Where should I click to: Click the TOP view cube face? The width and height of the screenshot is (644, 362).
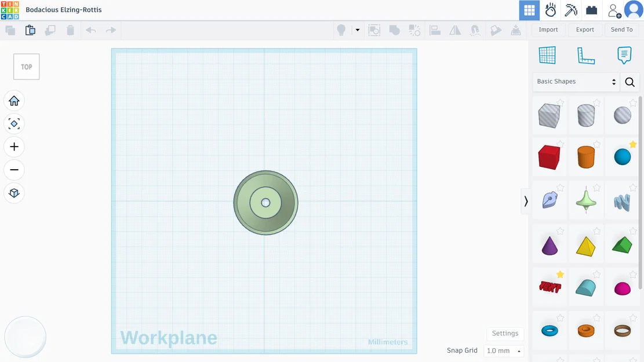[x=26, y=67]
